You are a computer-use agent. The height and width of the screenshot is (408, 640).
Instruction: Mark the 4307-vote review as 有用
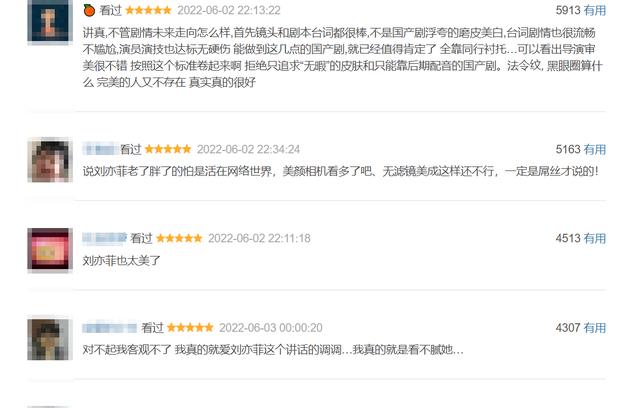594,328
